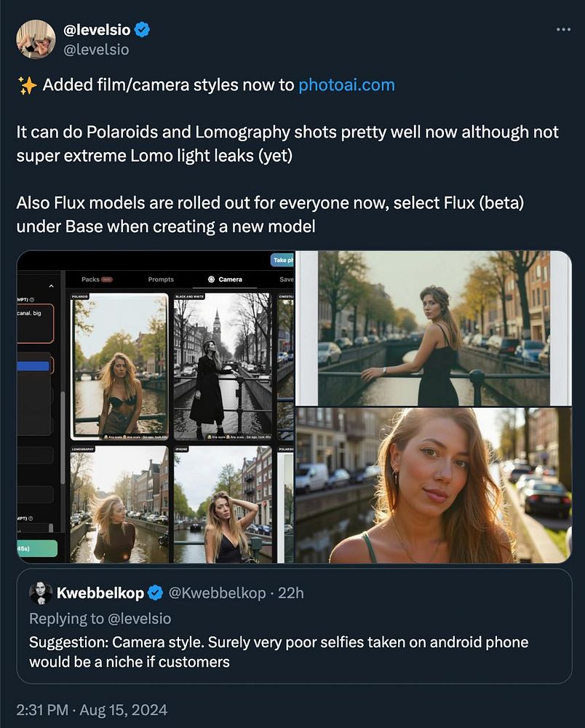Switch to the Prompts tab
Viewport: 585px width, 728px height.
click(x=161, y=280)
